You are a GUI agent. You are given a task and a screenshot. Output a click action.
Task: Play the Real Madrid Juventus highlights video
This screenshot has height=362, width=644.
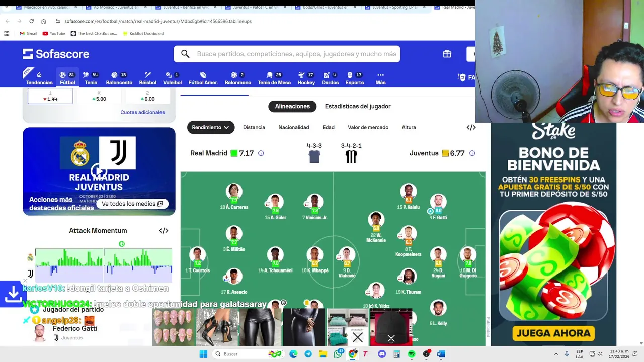pos(99,171)
